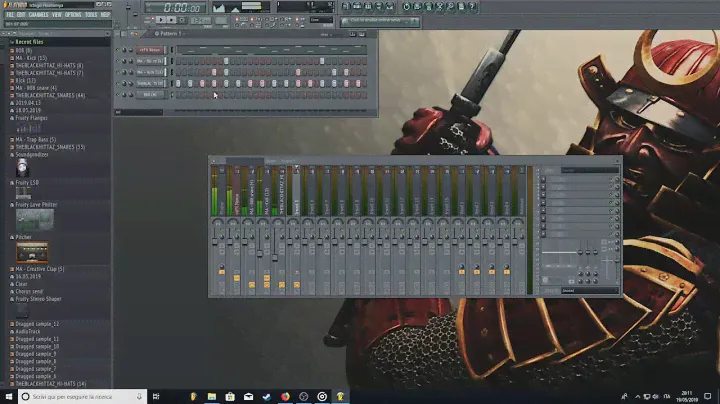This screenshot has height=404, width=720.
Task: Click the OPTIONS menu item
Action: 74,15
